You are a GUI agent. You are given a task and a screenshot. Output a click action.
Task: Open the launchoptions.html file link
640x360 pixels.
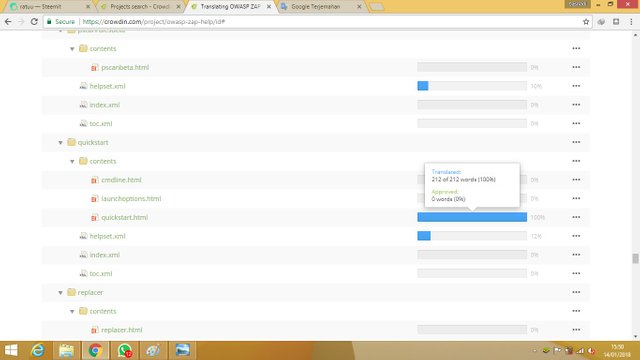tap(131, 199)
